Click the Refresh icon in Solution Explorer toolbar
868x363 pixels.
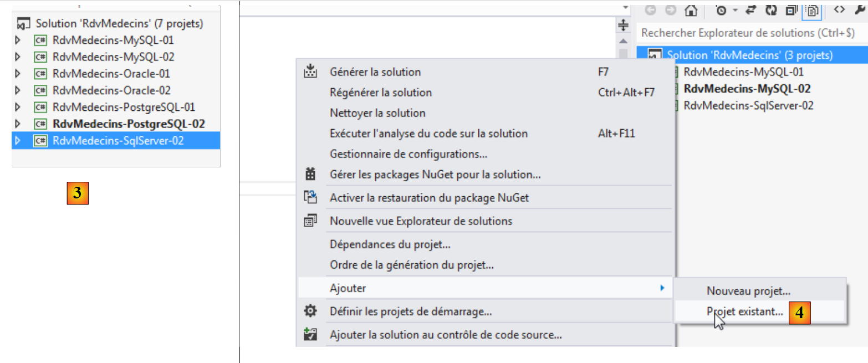[771, 10]
